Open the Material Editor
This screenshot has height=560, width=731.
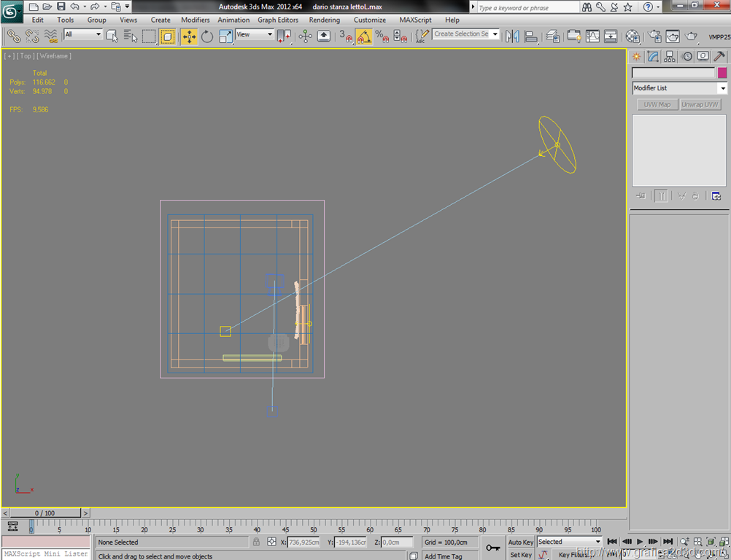pos(633,36)
